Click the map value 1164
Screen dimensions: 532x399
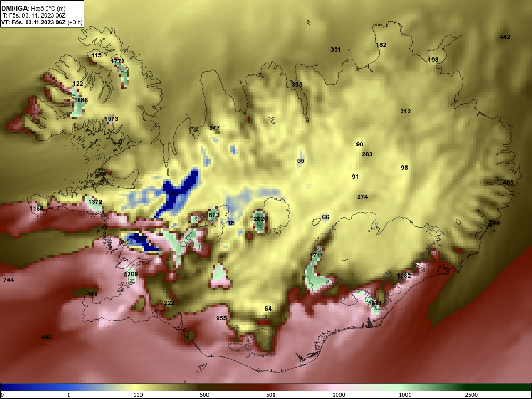tap(37, 209)
